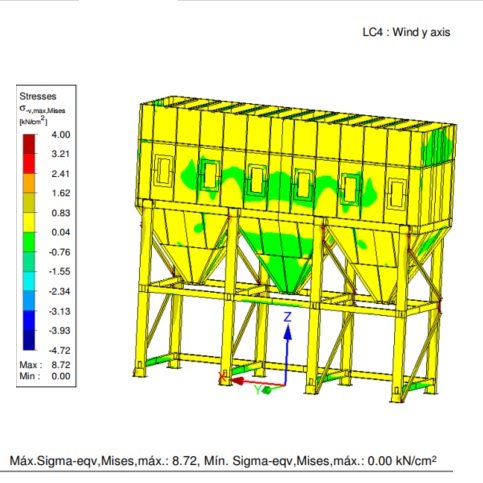The width and height of the screenshot is (483, 483).
Task: Click the Min : 0.00 legend value
Action: click(x=45, y=376)
